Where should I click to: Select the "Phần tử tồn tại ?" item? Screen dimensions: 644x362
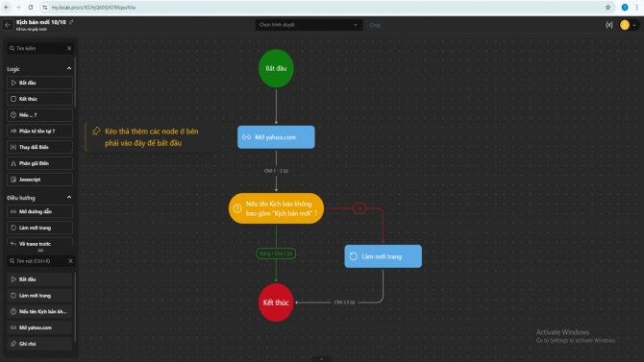point(39,131)
